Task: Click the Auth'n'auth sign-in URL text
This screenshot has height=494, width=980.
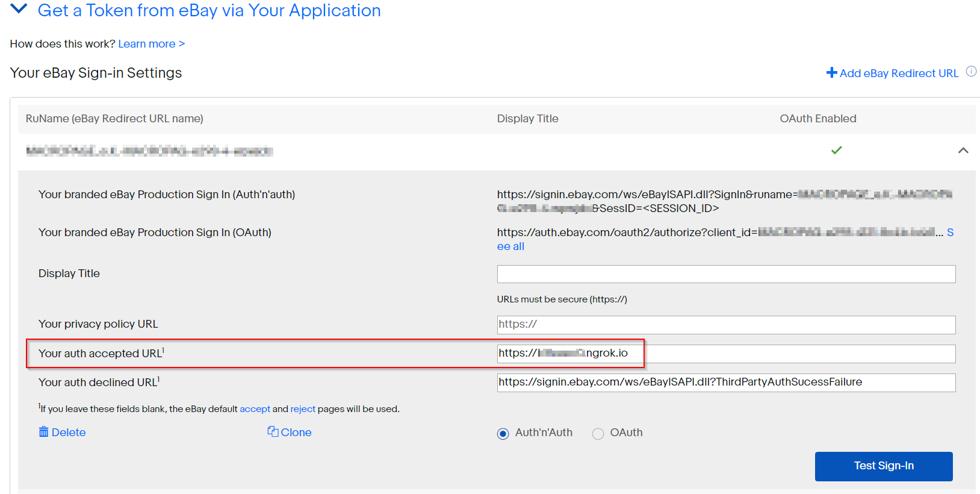Action: [725, 201]
